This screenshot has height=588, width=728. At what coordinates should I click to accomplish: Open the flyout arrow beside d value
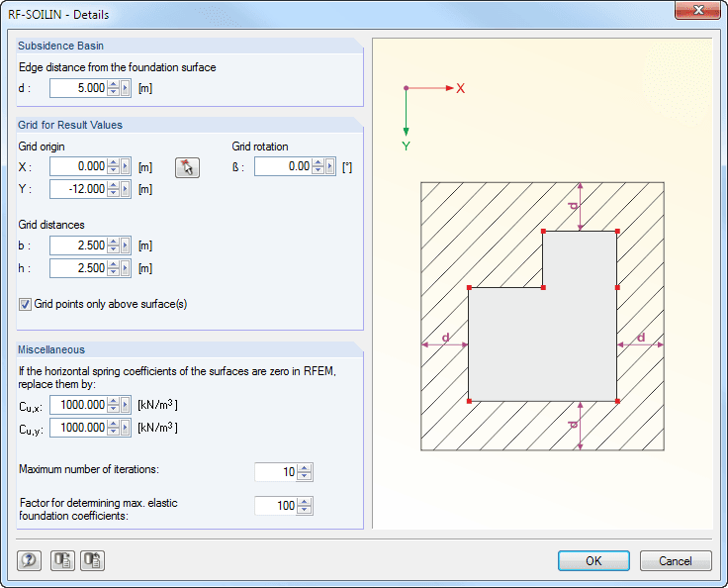pos(126,88)
